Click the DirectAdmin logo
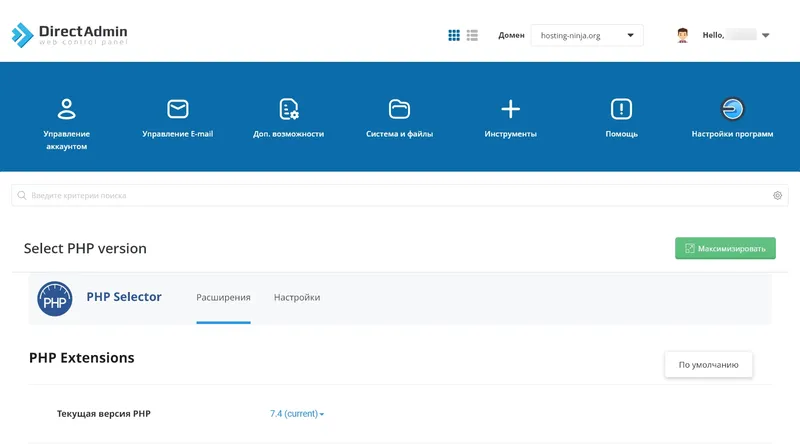 tap(69, 35)
